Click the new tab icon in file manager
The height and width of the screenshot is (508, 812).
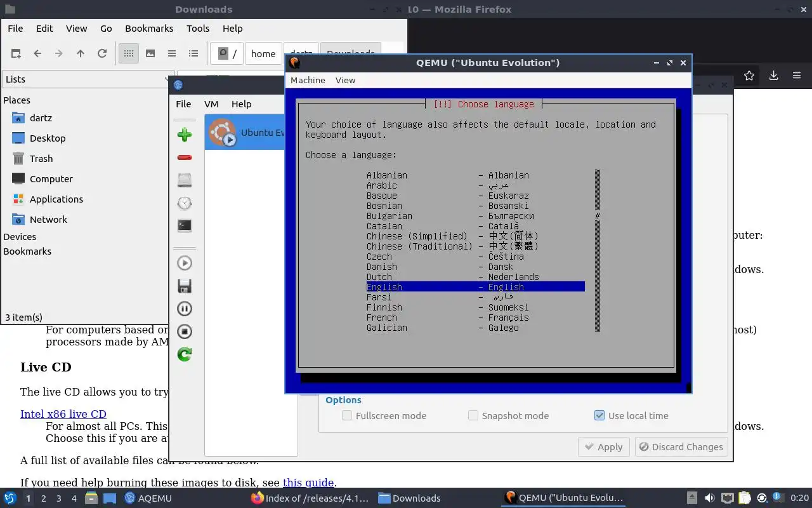[x=16, y=54]
